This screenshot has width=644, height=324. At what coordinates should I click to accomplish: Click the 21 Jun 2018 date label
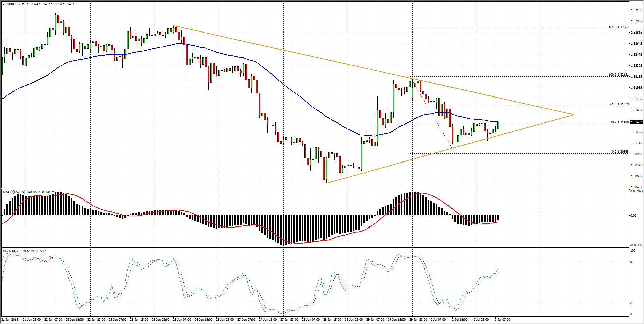pos(10,319)
